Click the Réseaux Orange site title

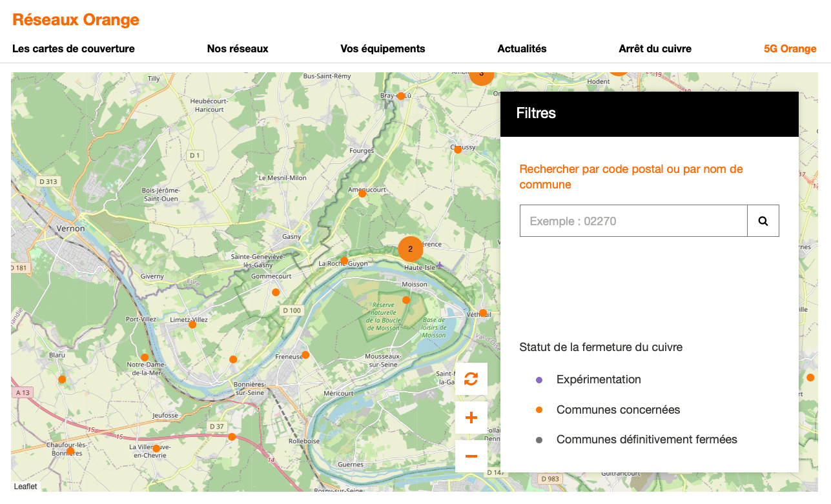[x=76, y=19]
